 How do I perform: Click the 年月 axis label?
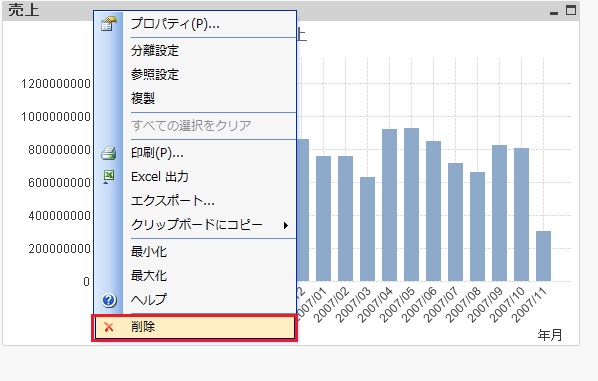click(x=550, y=335)
